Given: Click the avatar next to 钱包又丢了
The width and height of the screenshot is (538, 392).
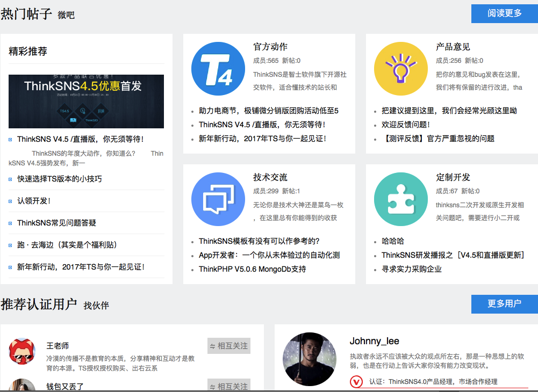Looking at the screenshot, I should click(x=21, y=388).
